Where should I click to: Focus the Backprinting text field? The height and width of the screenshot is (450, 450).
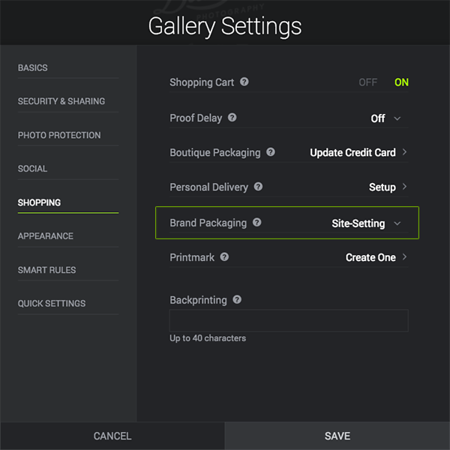(x=289, y=320)
